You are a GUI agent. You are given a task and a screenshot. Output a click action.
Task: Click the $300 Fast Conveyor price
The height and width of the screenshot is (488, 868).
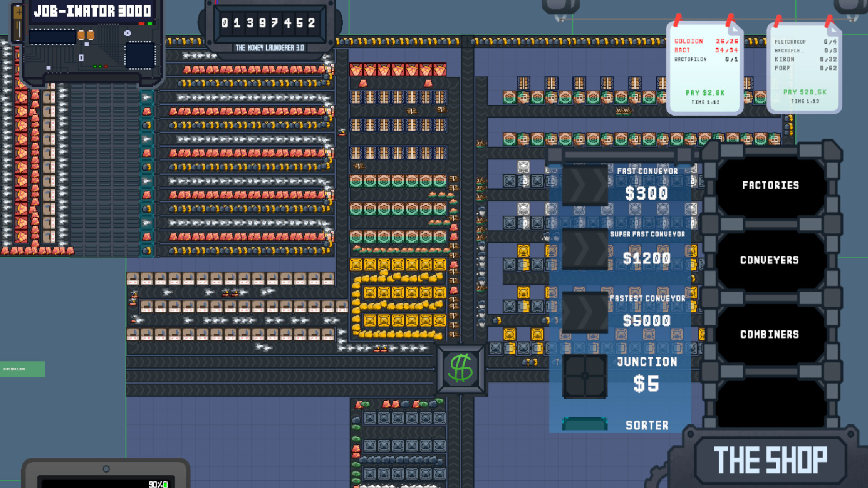(x=646, y=193)
